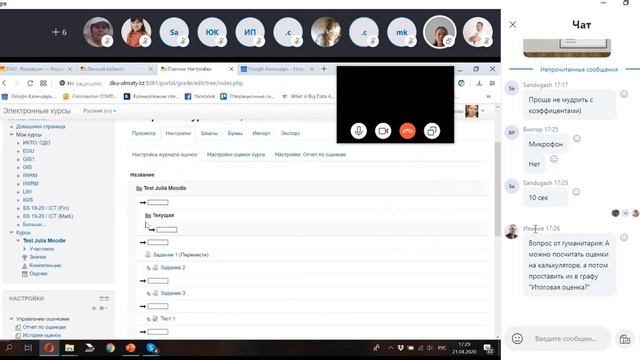640x360 pixels.
Task: Open Домашняя страница in navigation
Action: [x=40, y=127]
